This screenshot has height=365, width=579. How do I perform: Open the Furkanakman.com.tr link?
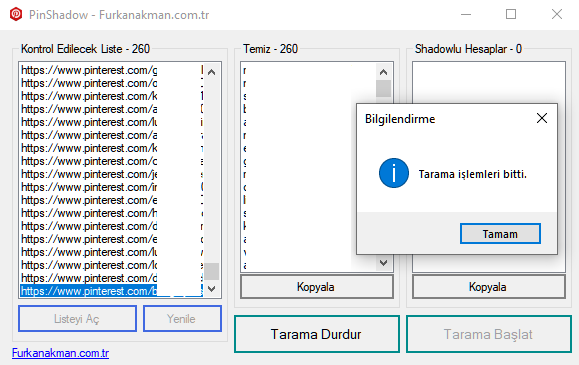tap(60, 353)
